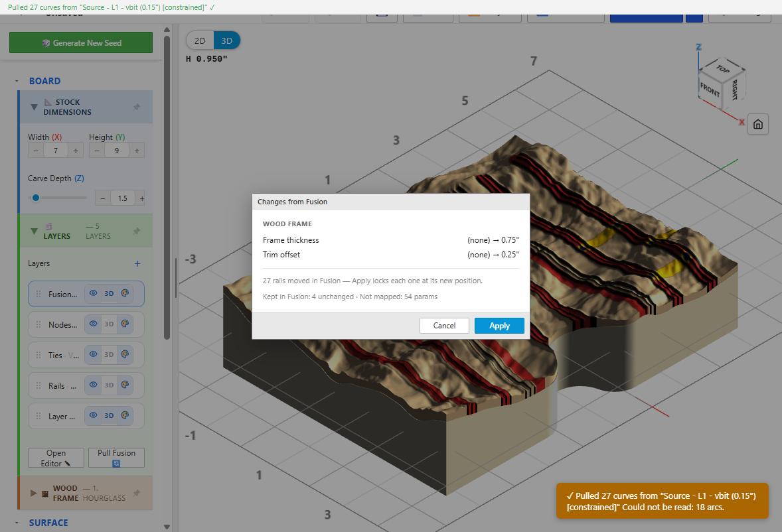782x532 pixels.
Task: Add a new layer with the plus icon
Action: coord(137,263)
